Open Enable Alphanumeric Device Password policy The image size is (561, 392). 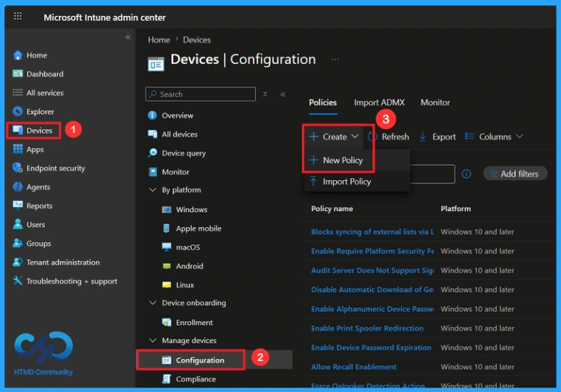coord(372,309)
